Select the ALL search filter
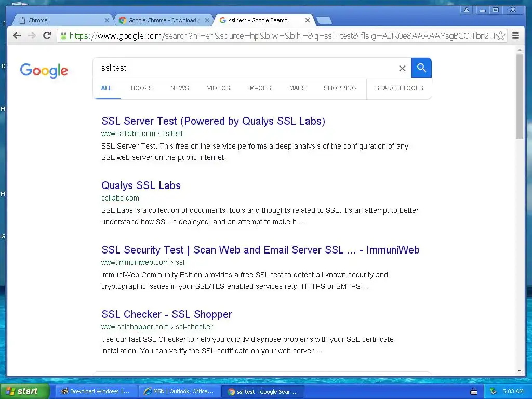This screenshot has width=532, height=399. pyautogui.click(x=107, y=88)
